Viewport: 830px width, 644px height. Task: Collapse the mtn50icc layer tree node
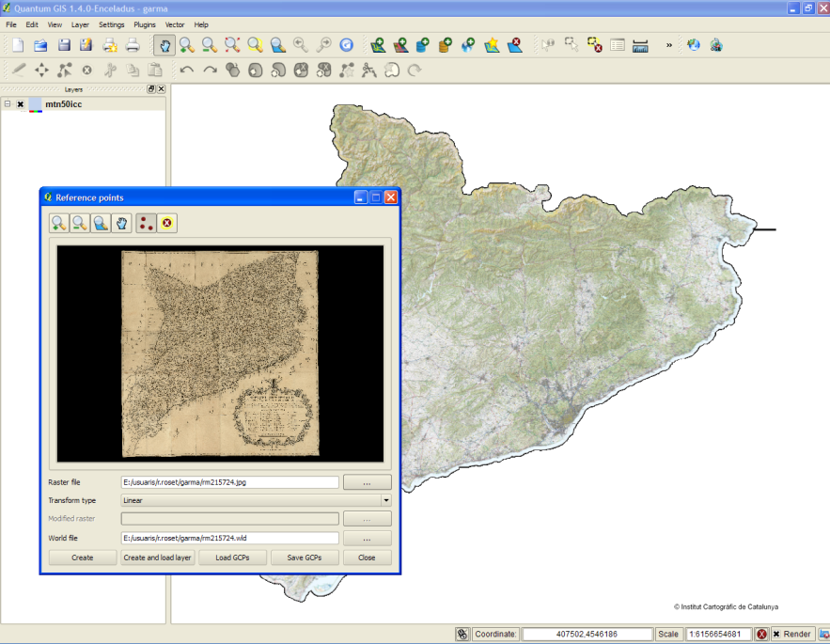8,103
